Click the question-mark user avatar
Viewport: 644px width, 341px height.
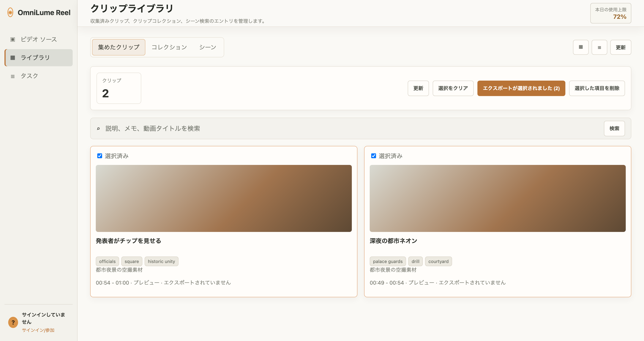tap(13, 322)
